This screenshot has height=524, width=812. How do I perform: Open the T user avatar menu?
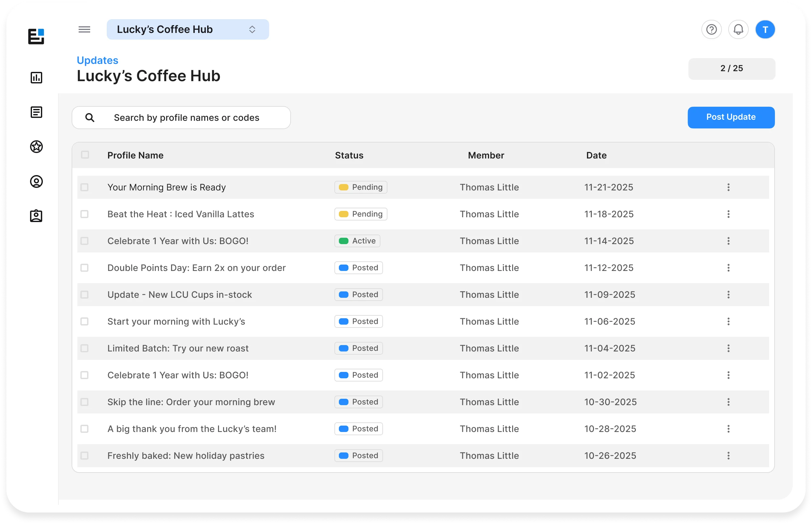[x=765, y=30]
